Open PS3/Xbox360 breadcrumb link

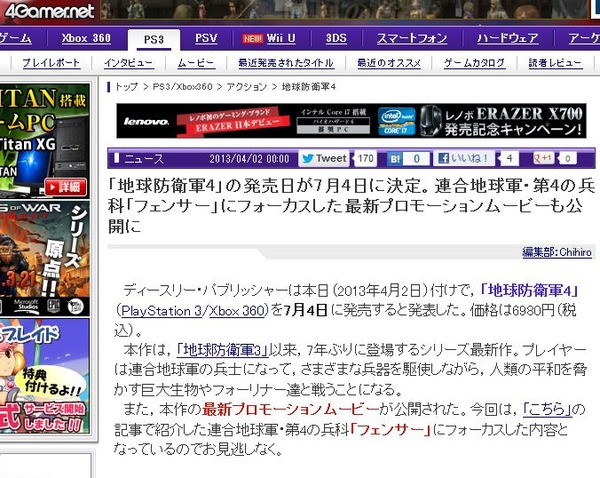(182, 87)
